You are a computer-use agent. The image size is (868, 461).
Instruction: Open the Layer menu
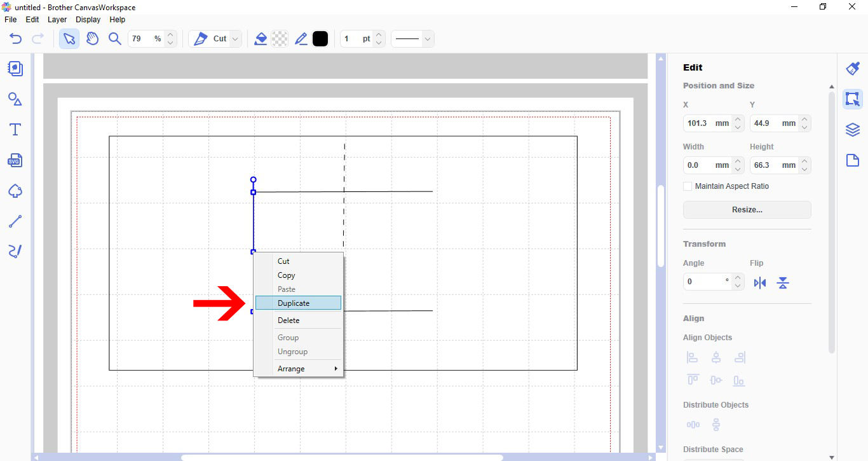pos(57,19)
